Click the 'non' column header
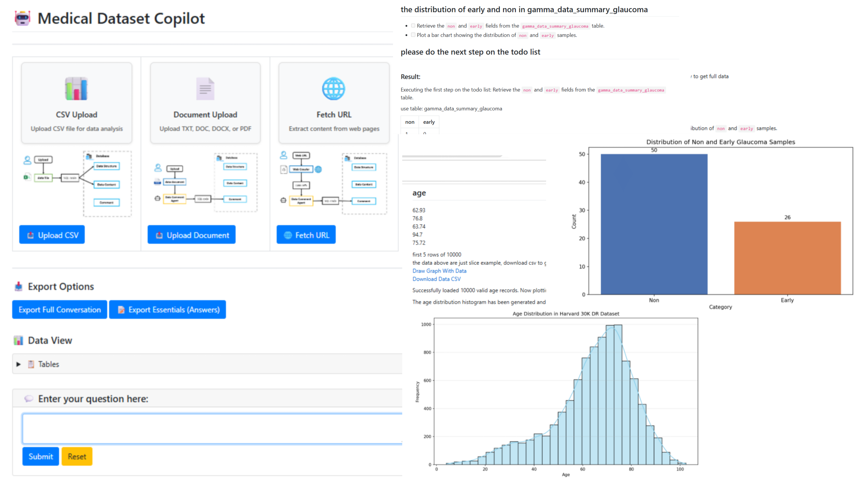Viewport: 868px width, 488px height. click(410, 122)
